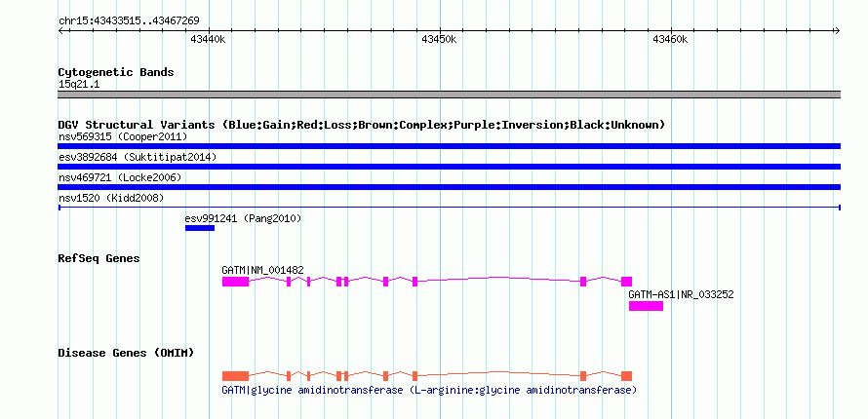The height and width of the screenshot is (419, 868).
Task: Open the GATM|NM_001482 gene label
Action: [x=263, y=270]
